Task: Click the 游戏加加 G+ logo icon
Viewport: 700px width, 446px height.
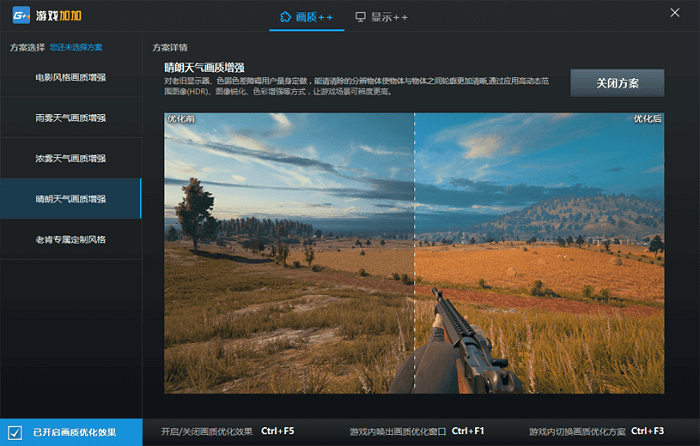Action: click(21, 16)
